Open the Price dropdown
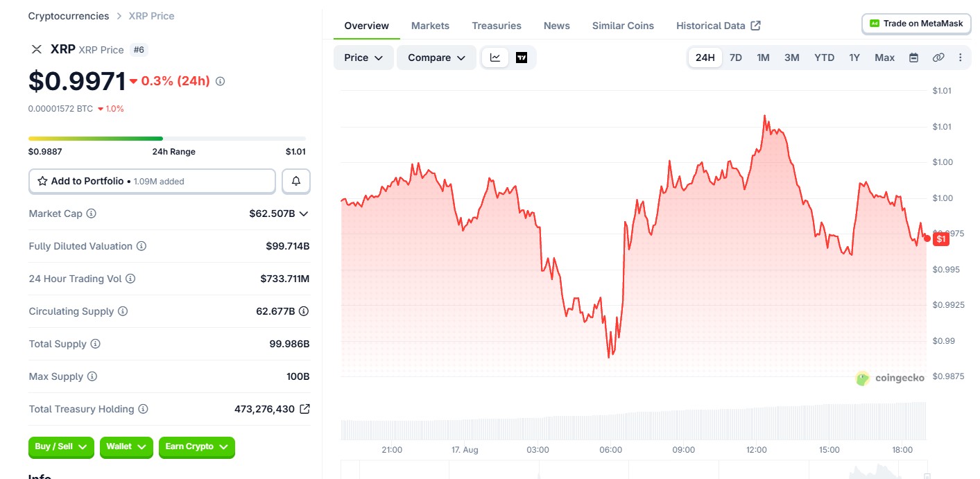Viewport: 980px width, 479px height. click(x=363, y=58)
